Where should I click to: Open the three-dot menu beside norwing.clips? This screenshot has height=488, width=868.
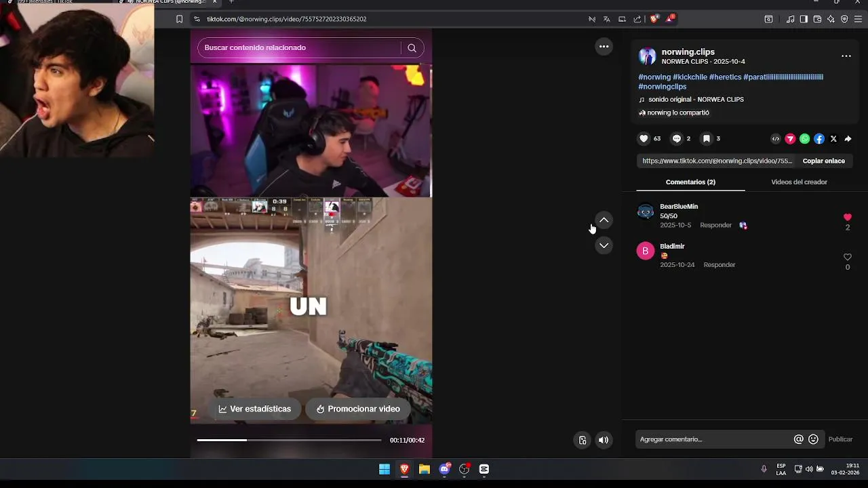coord(846,56)
